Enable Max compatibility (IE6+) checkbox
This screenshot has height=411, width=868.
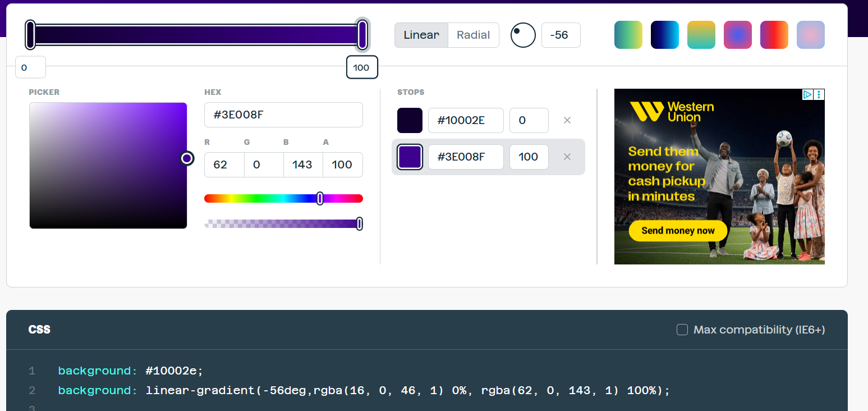click(x=682, y=330)
